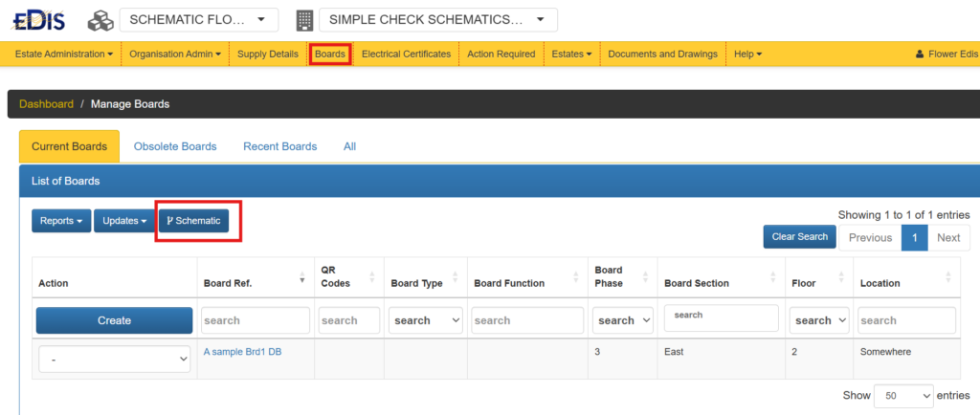Sort the table by the Location column

point(948,277)
